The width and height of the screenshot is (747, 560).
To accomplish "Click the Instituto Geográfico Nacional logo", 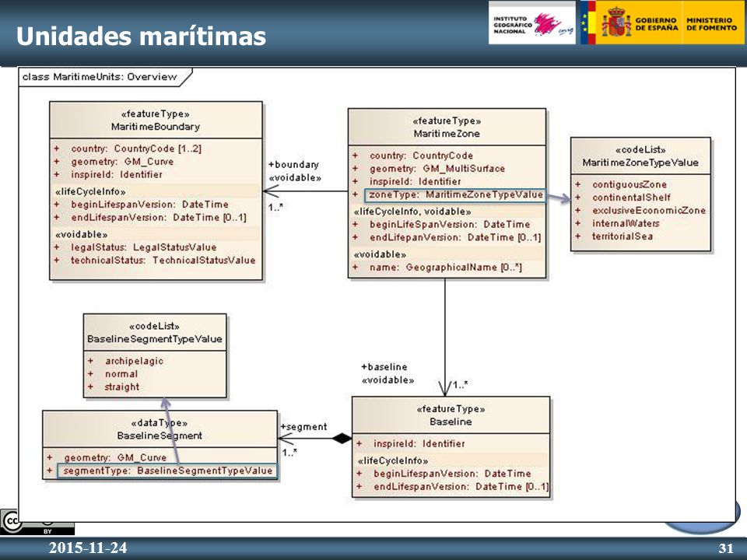I will pos(531,24).
